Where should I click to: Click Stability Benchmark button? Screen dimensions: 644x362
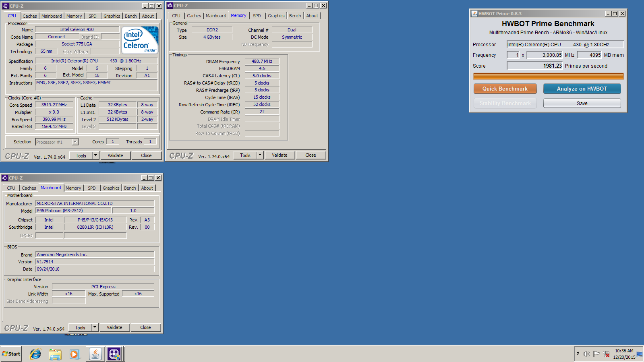[505, 103]
